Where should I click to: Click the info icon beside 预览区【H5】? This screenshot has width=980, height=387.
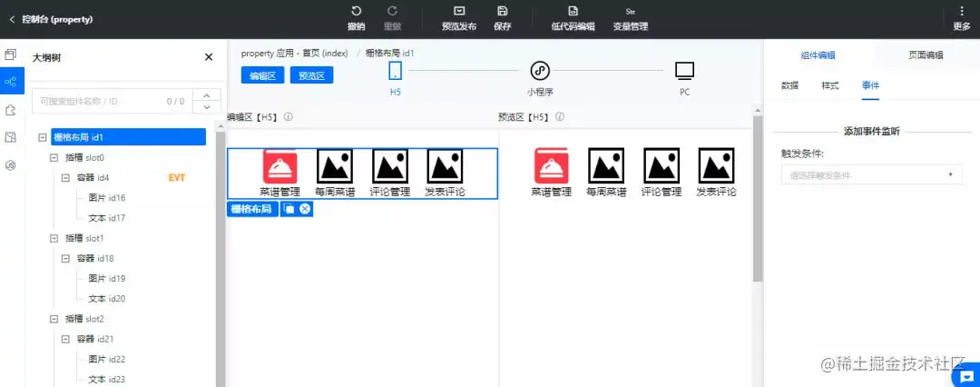click(559, 117)
